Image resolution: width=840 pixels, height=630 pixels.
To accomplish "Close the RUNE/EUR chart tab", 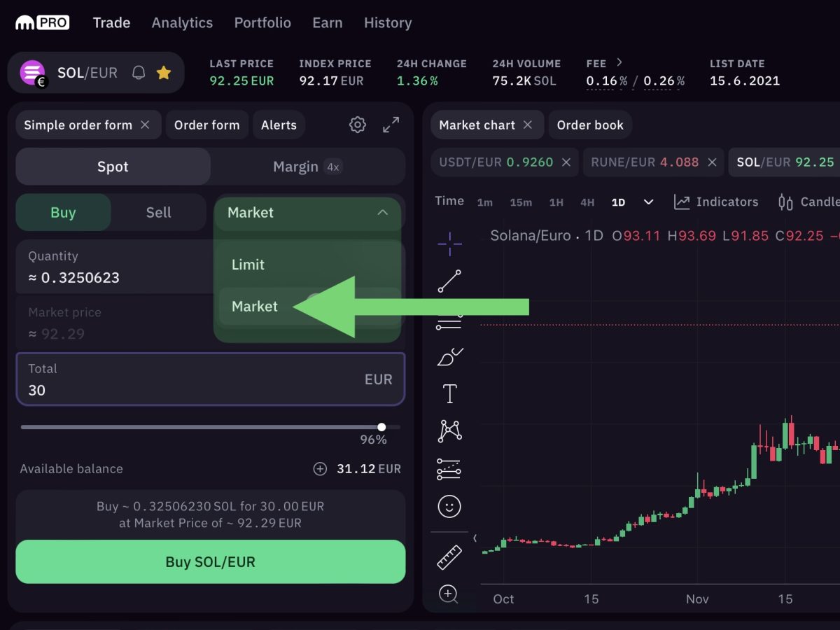I will pos(712,162).
